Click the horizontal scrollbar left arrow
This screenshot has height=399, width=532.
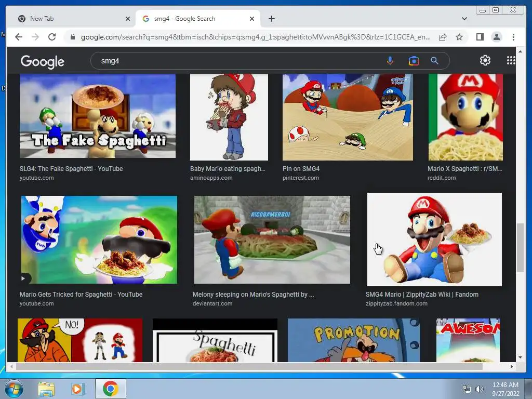[x=11, y=366]
